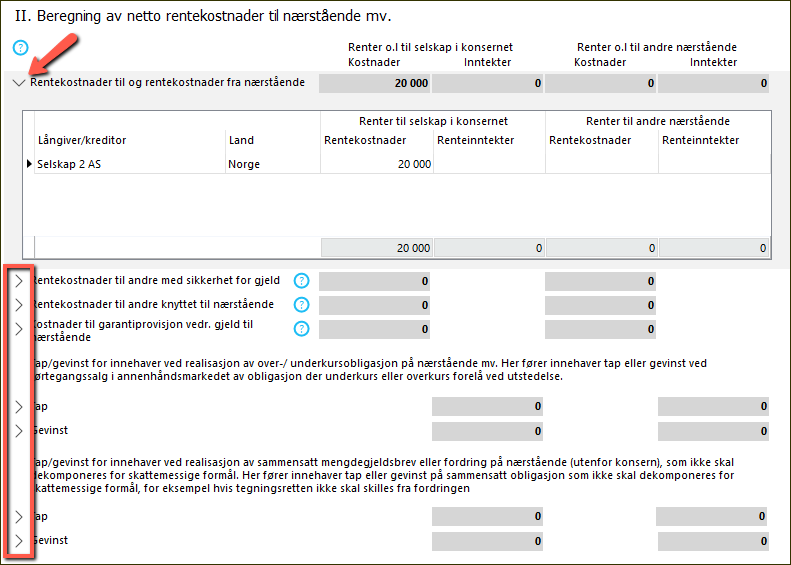Click andre nærstående field for garantiprovisjon row
The image size is (791, 565).
coord(600,329)
